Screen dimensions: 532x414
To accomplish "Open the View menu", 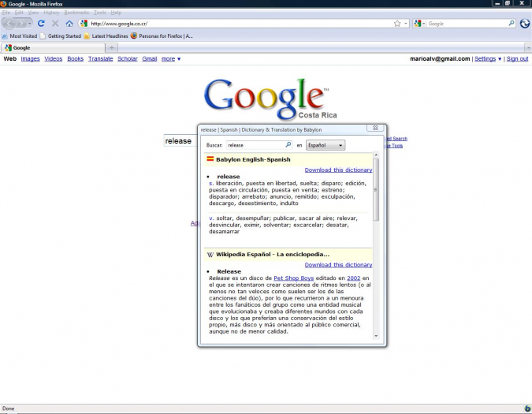I will tap(33, 13).
